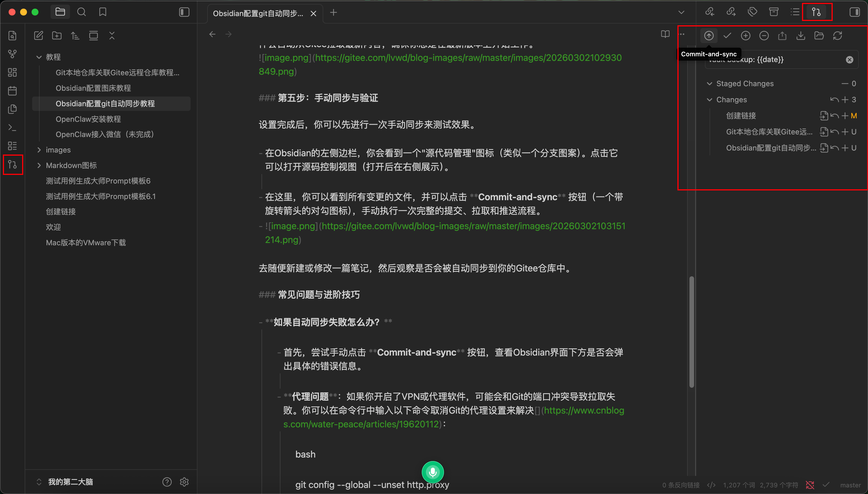Open the backlinks pane in right sidebar

click(x=710, y=12)
